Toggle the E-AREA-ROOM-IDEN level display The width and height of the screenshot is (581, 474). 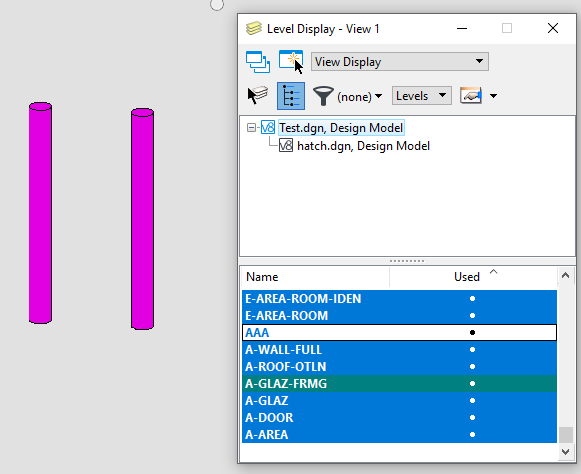[399, 298]
